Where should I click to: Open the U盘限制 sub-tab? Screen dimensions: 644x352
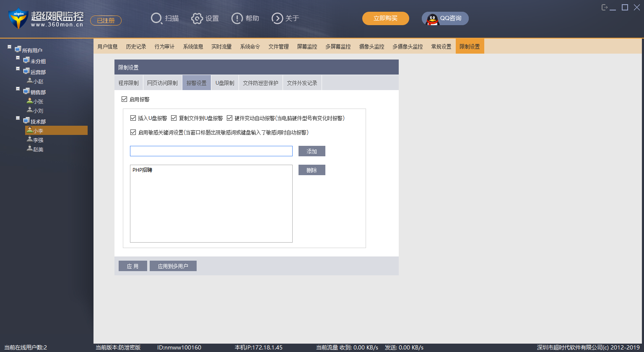225,83
